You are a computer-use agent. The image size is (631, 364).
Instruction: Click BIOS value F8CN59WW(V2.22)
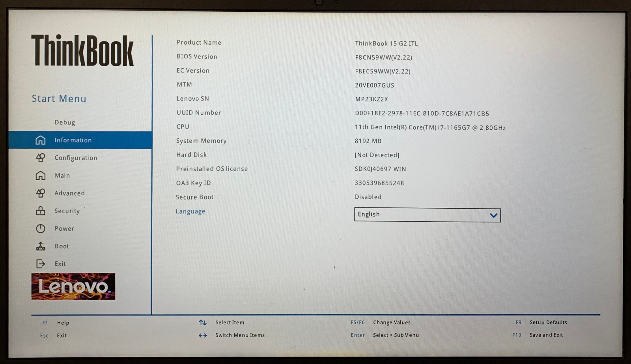coord(384,58)
